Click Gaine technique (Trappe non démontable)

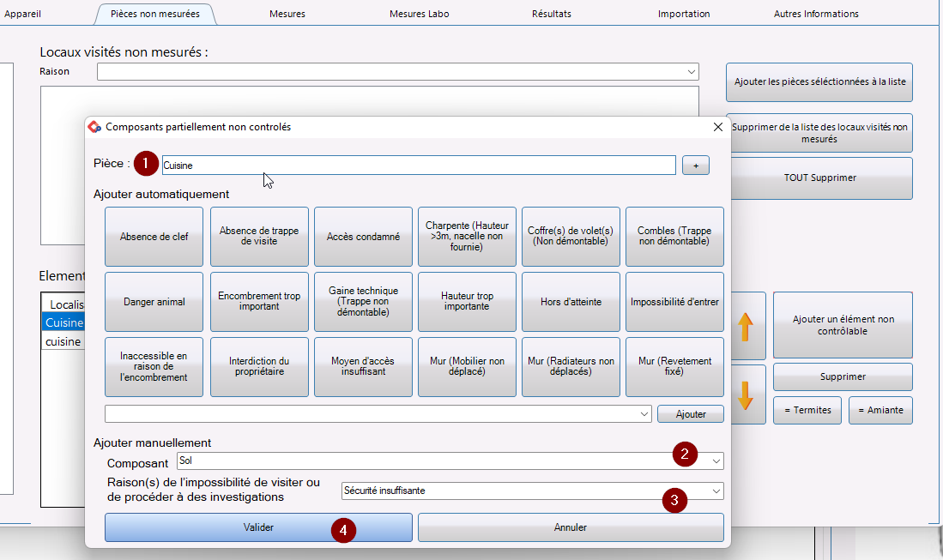[x=363, y=302]
